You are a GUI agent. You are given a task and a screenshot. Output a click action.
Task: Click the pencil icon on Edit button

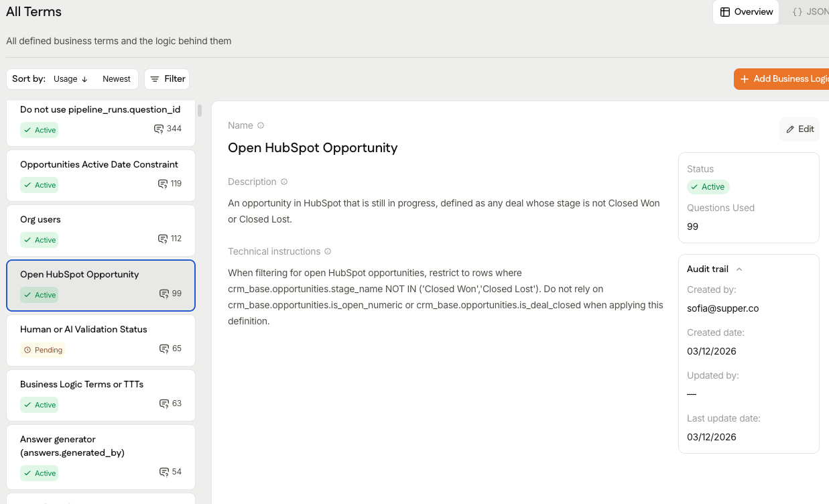coord(790,129)
